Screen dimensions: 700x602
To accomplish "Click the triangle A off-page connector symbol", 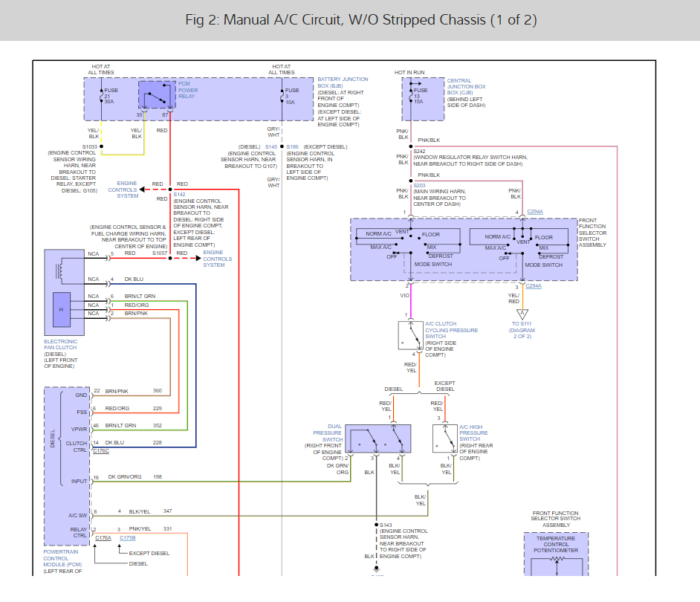I will [x=522, y=314].
